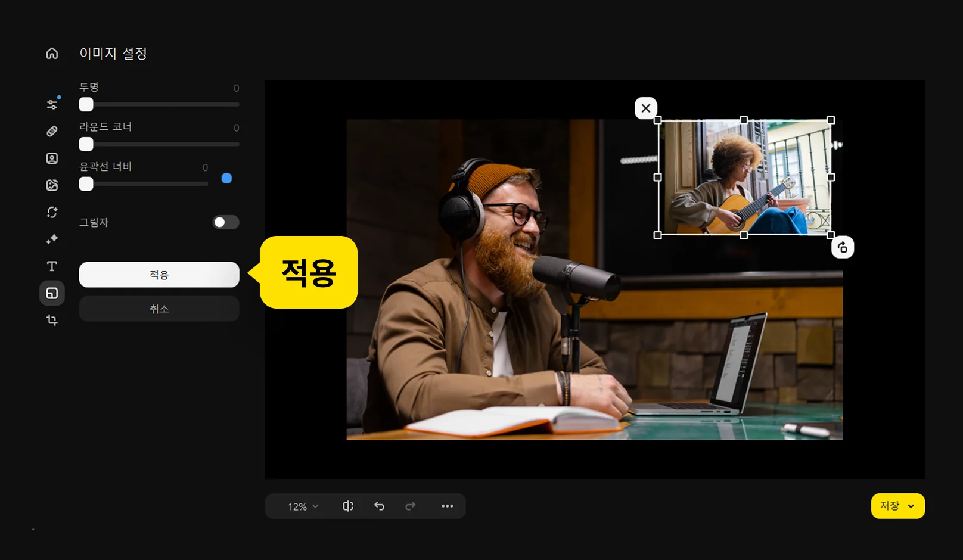Select the bandage retouch tool
This screenshot has height=560, width=963.
(x=52, y=131)
